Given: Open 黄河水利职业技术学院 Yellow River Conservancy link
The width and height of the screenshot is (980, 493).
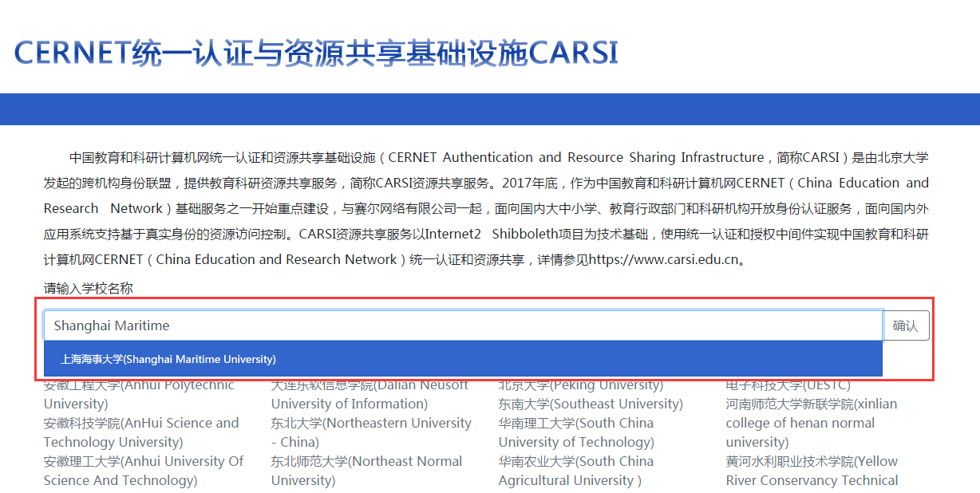Looking at the screenshot, I should [812, 471].
